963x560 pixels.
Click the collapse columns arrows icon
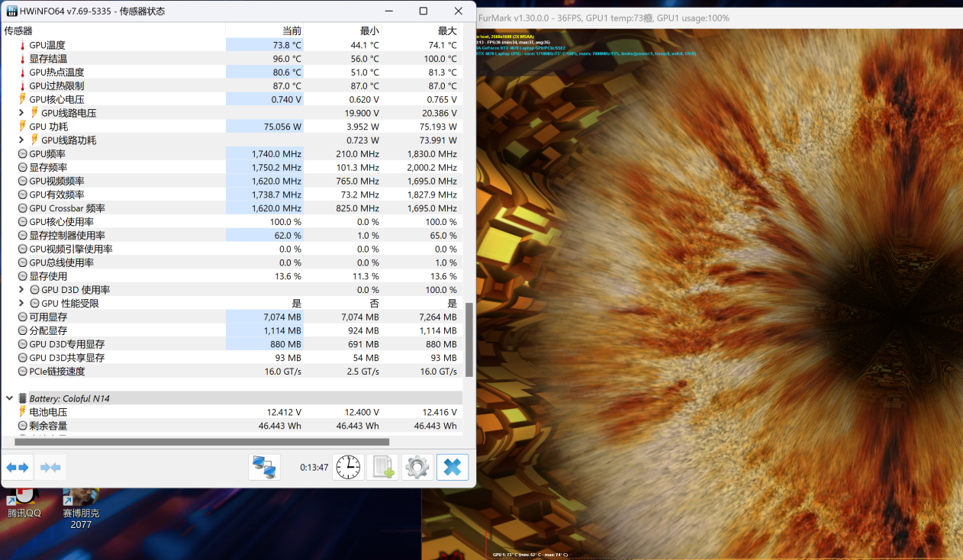click(x=51, y=467)
